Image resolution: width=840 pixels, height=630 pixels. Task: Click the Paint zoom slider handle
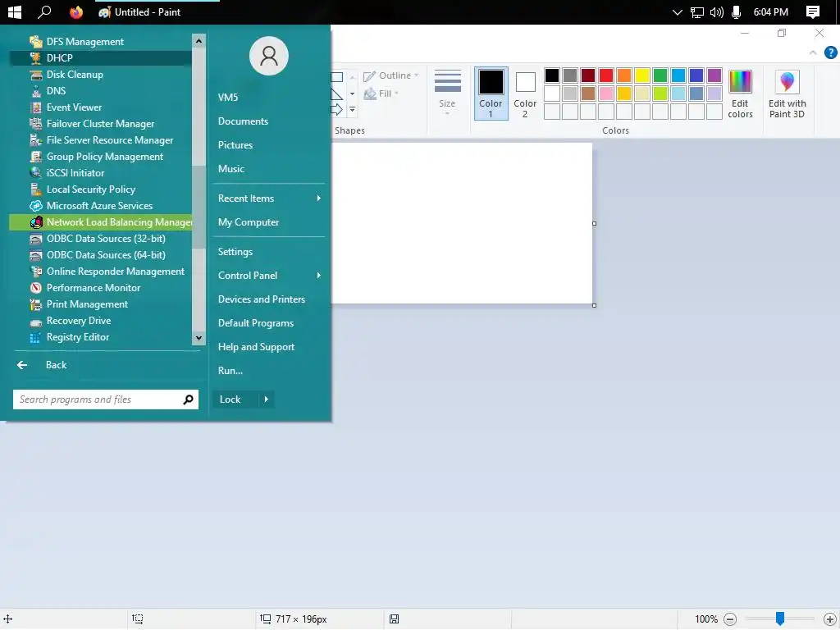pyautogui.click(x=780, y=619)
